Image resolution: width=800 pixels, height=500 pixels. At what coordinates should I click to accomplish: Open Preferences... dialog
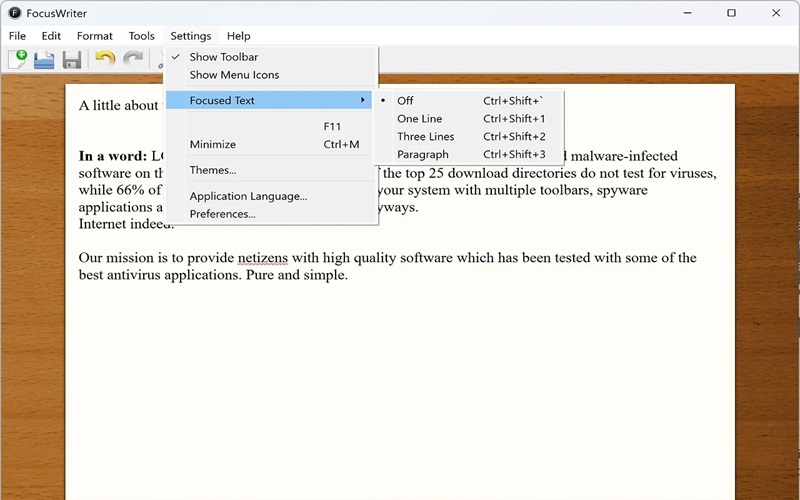click(271, 214)
